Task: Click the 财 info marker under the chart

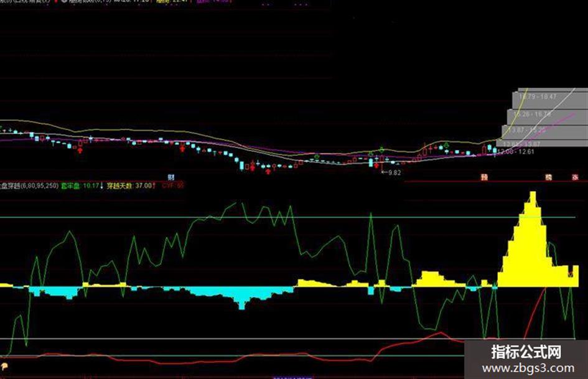Action: tap(171, 177)
